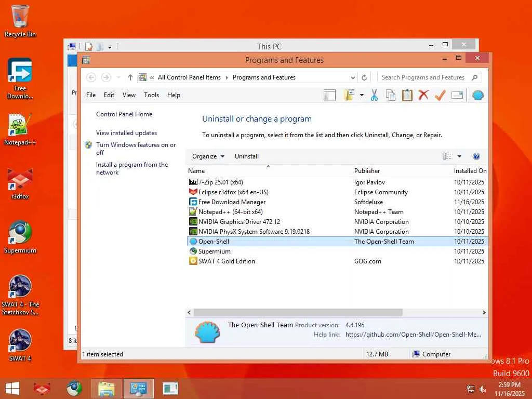Click the muted volume tray icon

click(x=483, y=389)
